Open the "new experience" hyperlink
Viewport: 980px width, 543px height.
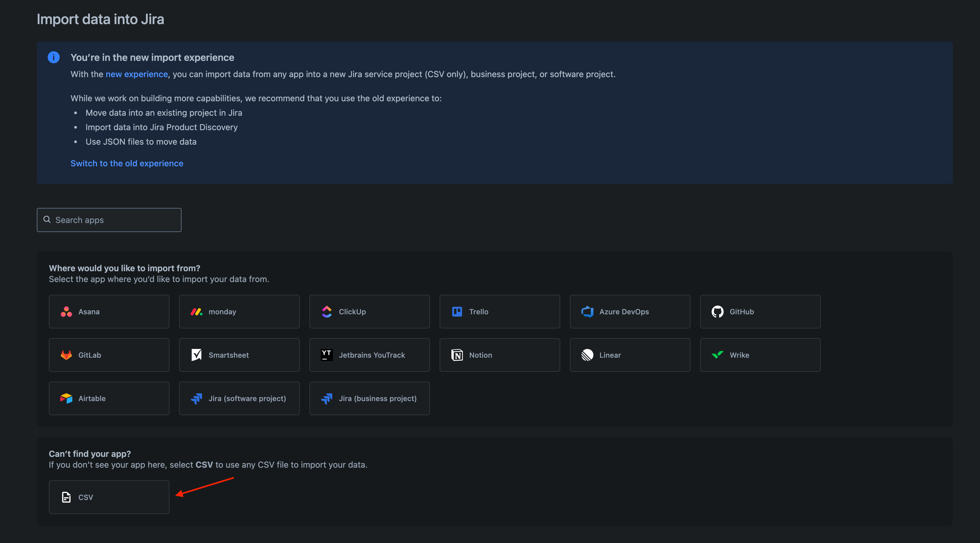(137, 74)
